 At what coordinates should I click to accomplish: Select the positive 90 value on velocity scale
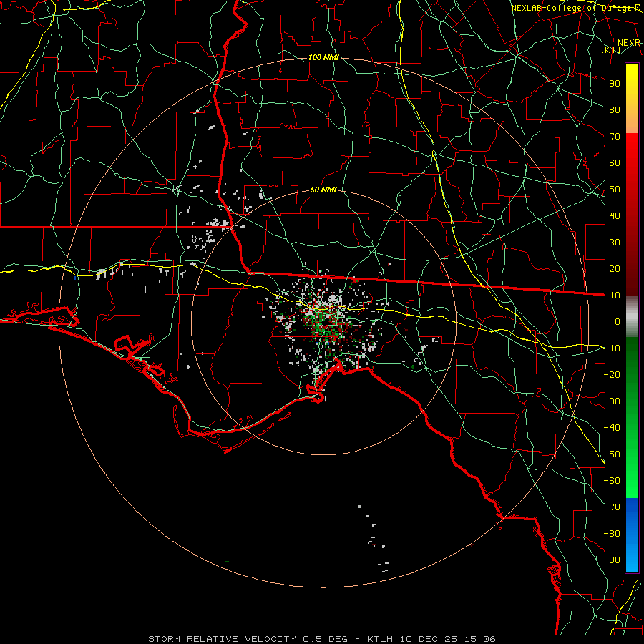615,84
